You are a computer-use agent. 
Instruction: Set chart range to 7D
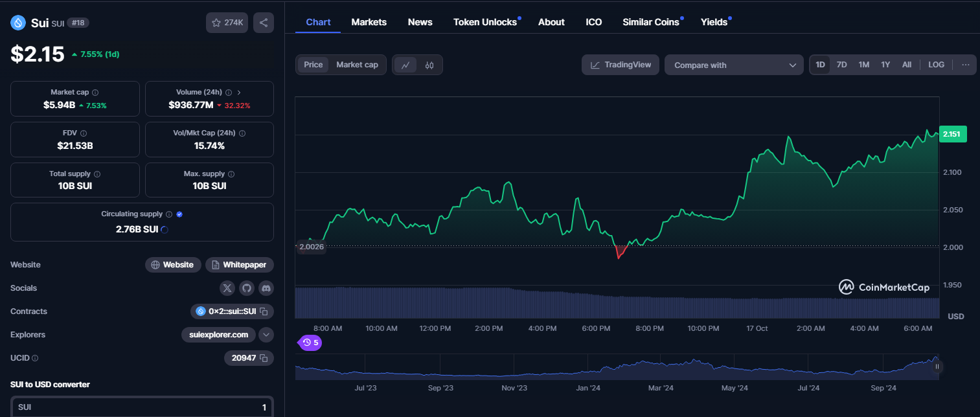click(841, 65)
